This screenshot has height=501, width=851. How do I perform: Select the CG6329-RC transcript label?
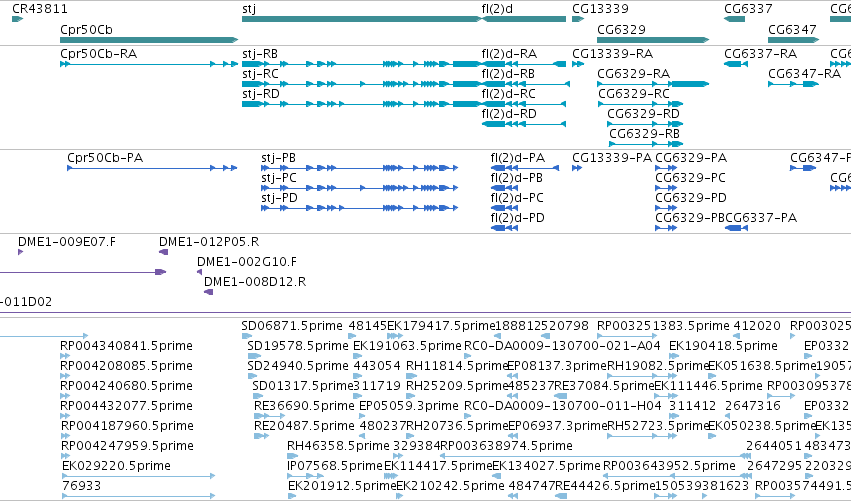click(x=634, y=94)
